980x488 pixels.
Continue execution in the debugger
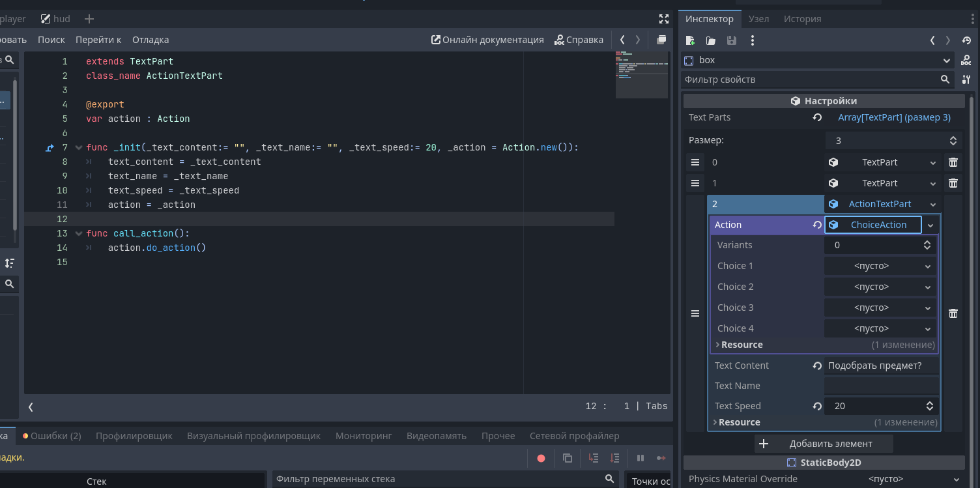661,458
